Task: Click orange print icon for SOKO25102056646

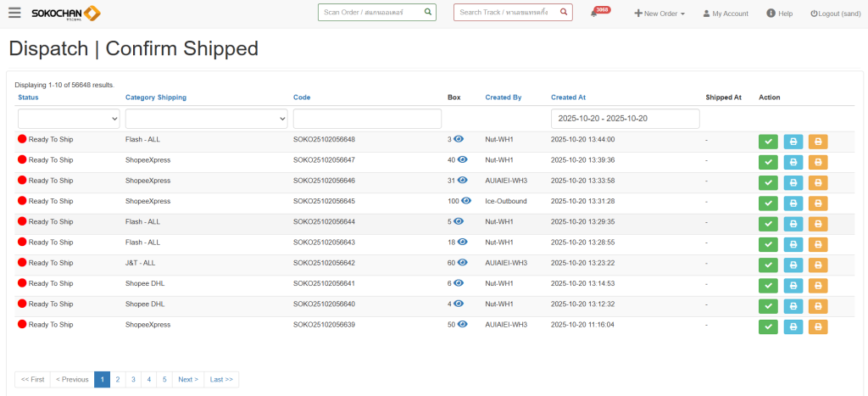Action: 818,182
